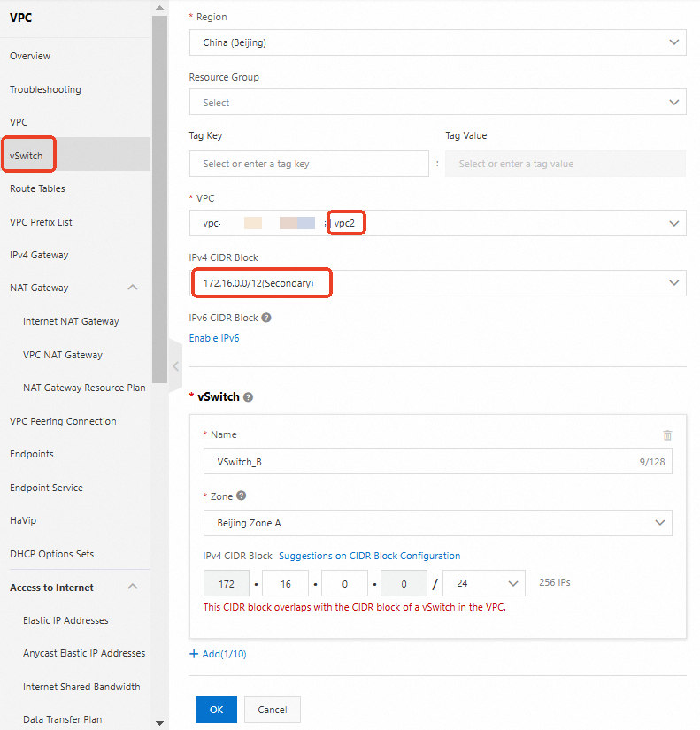Click the second CIDR octet field showing 16
The width and height of the screenshot is (700, 730).
[286, 583]
